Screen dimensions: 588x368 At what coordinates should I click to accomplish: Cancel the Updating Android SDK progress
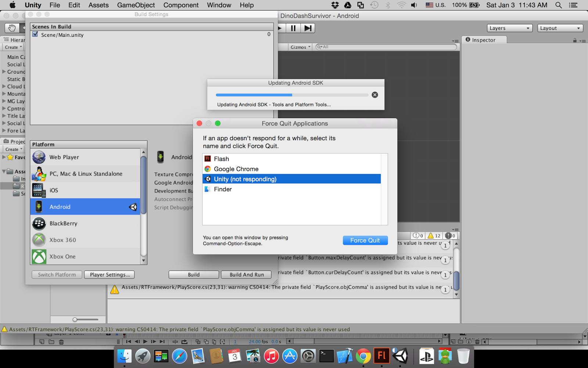(x=375, y=95)
